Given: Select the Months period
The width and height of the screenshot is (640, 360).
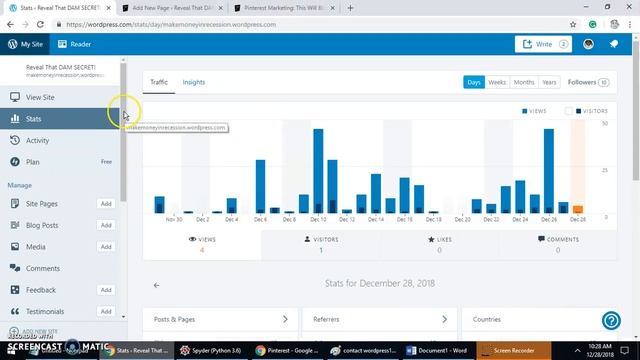Looking at the screenshot, I should click(x=524, y=82).
